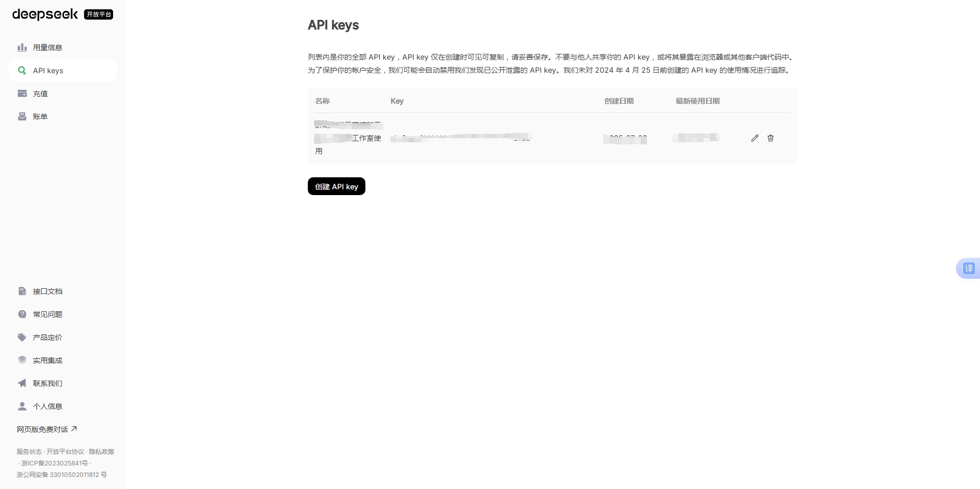This screenshot has height=489, width=980.
Task: Click the 名称 column header
Action: (x=322, y=101)
